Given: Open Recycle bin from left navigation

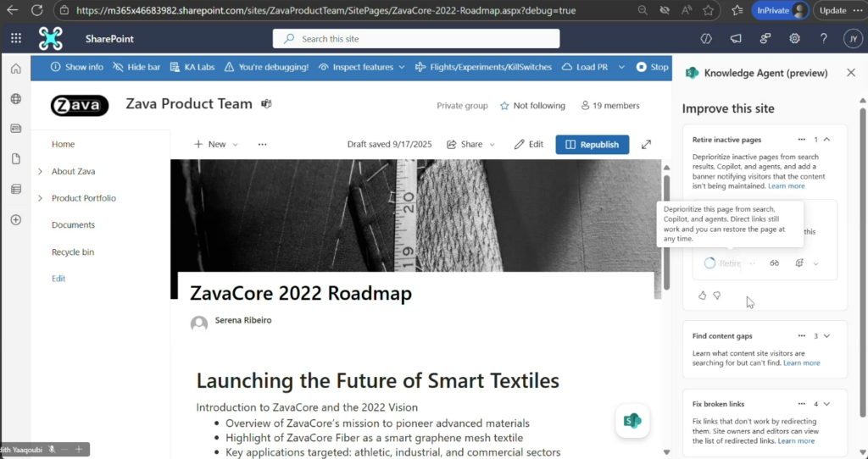Looking at the screenshot, I should (x=73, y=252).
